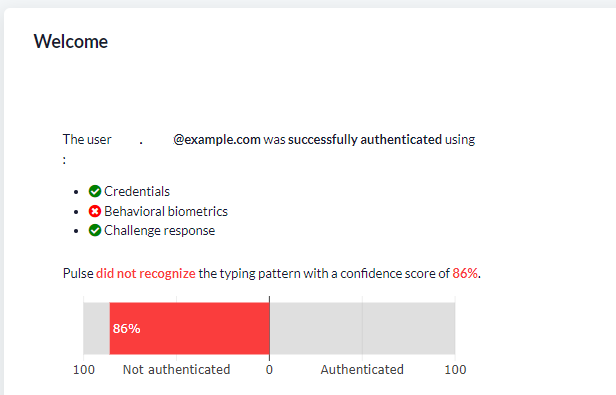Click the white 86% label inside the bar

point(126,329)
